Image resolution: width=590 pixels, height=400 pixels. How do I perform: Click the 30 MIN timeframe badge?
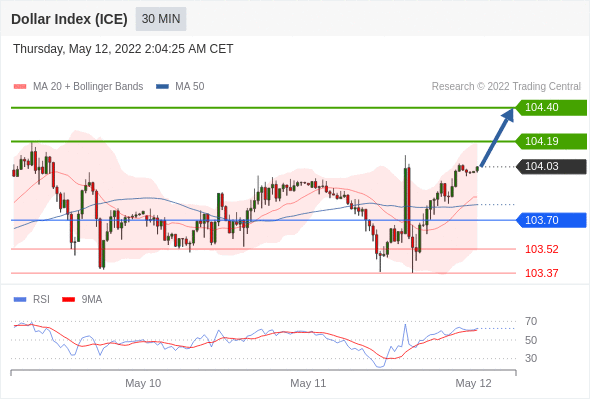161,19
